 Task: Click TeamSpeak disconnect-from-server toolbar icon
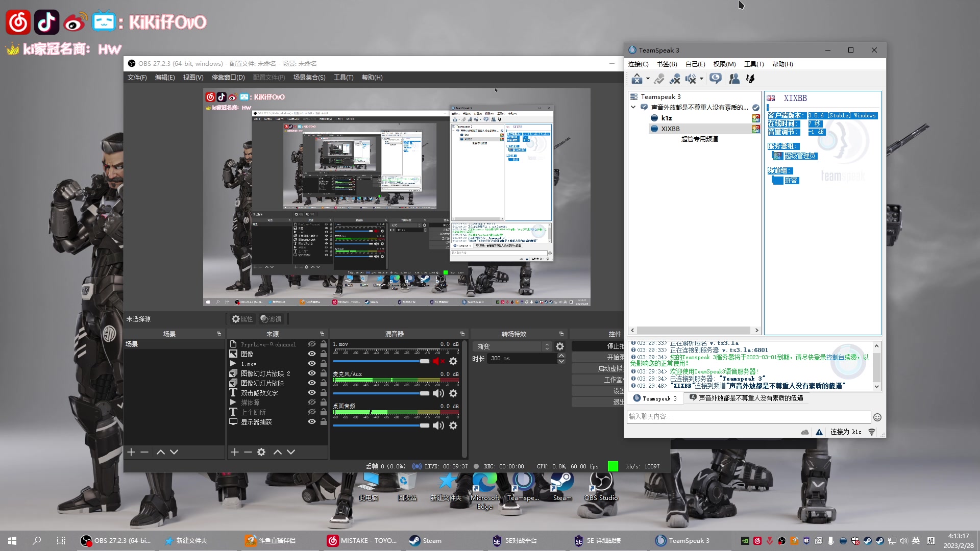pos(636,79)
